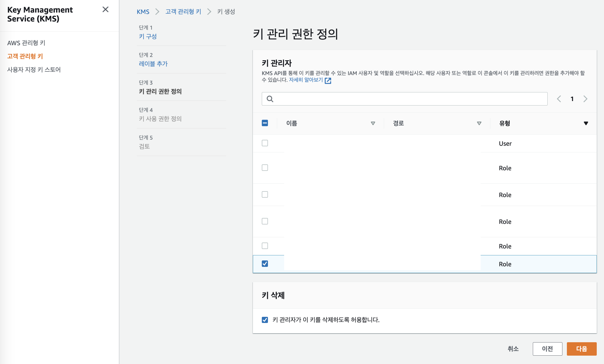Sort by 이름 column arrow
The width and height of the screenshot is (604, 364).
point(373,123)
